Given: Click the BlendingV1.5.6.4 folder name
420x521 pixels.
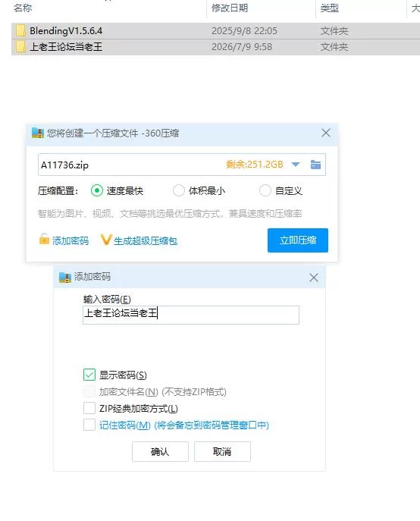Looking at the screenshot, I should coord(66,30).
